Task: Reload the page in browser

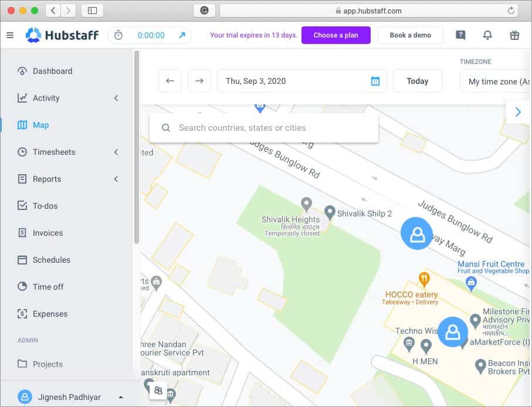Action: tap(511, 11)
